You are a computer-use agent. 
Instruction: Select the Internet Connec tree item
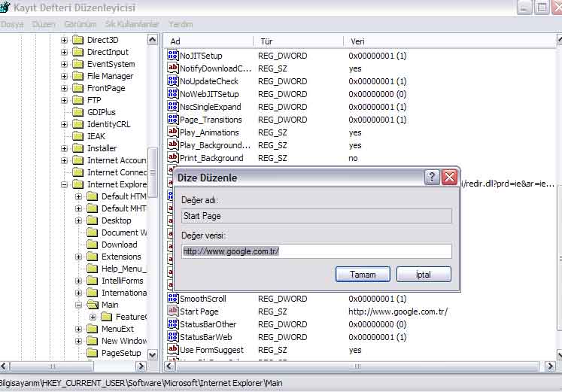(x=117, y=172)
